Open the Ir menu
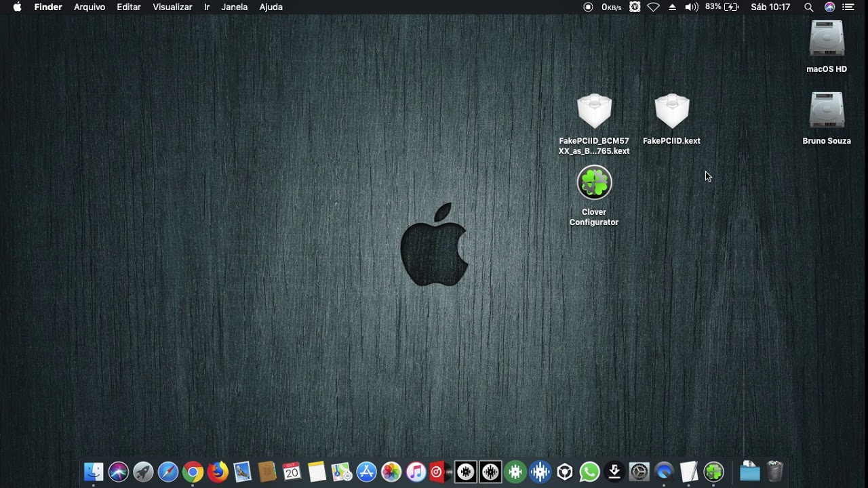 coord(207,7)
